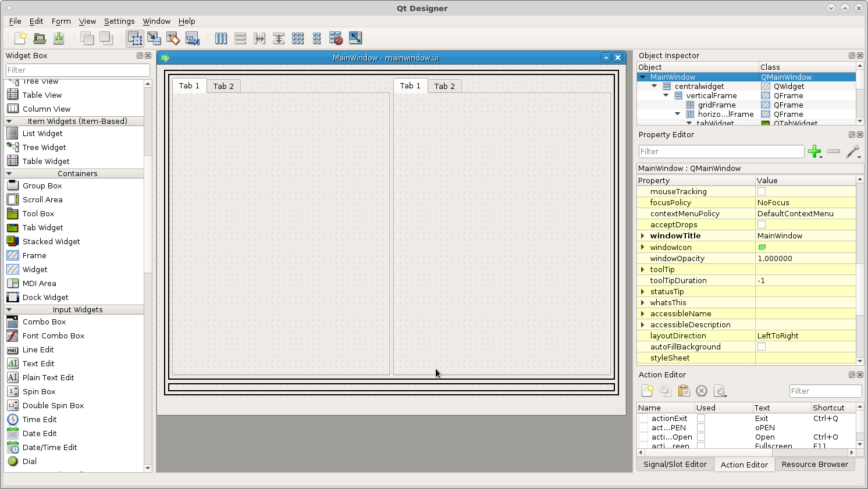Pick the Dial widget in Widget Box

(29, 461)
